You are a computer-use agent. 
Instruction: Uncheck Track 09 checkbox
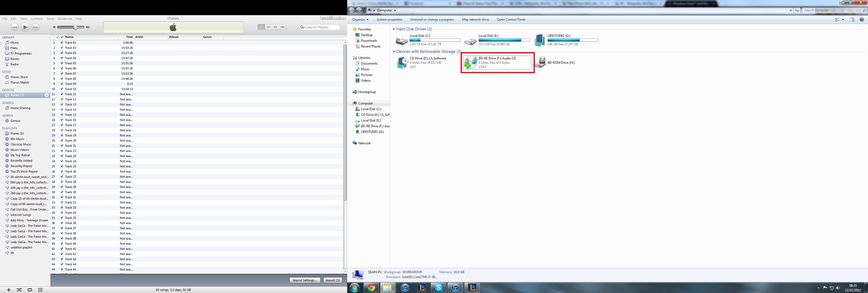click(x=62, y=84)
